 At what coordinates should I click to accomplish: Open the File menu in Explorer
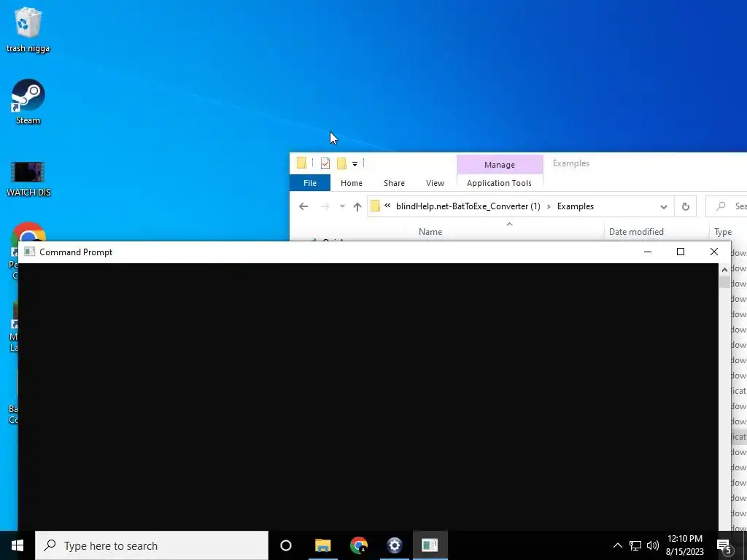(309, 183)
